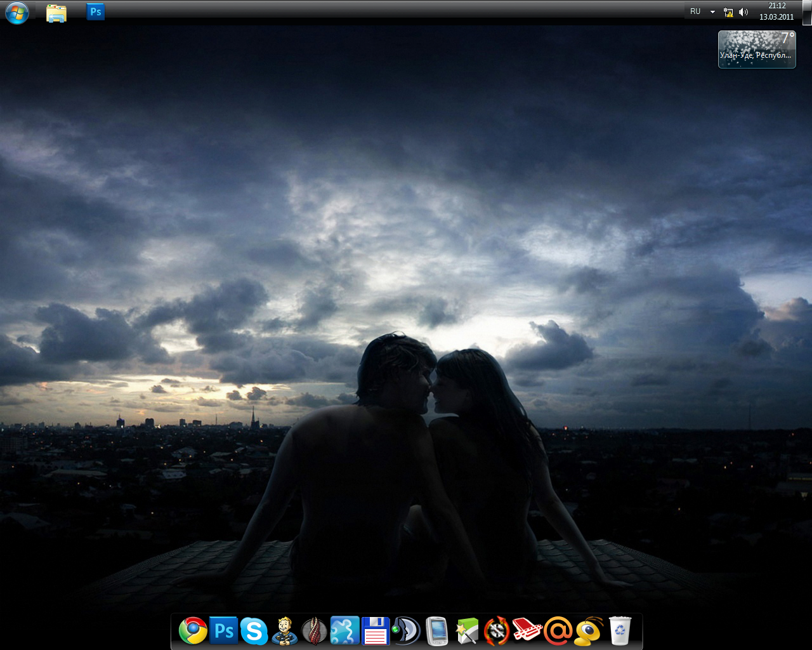Launch the yellow bee-eye dock icon
The height and width of the screenshot is (650, 812).
(x=589, y=631)
